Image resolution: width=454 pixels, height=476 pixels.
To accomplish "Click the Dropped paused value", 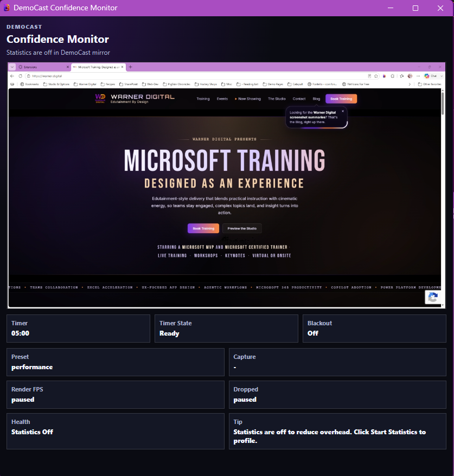I will (x=245, y=400).
